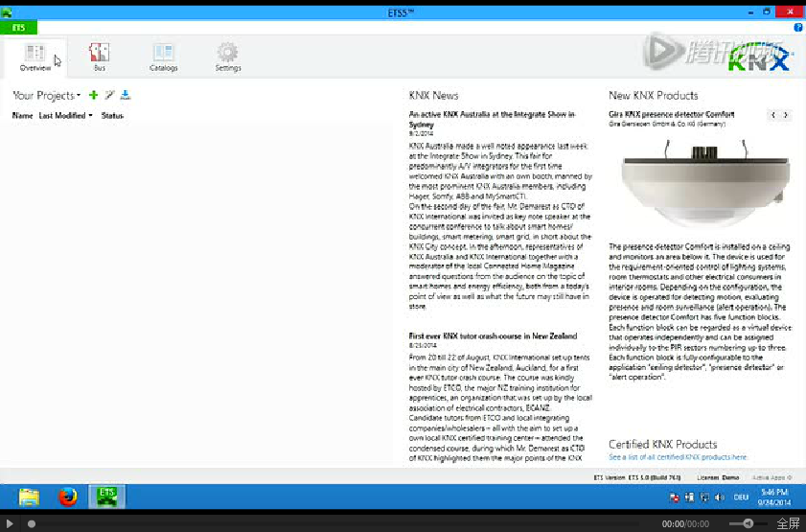Viewport: 806px width, 532px height.
Task: Click the Status column header
Action: pos(112,115)
